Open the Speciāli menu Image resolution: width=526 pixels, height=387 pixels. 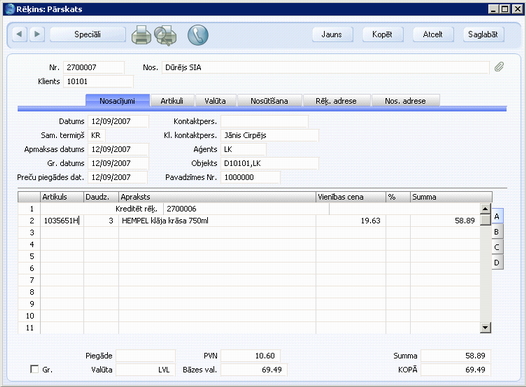(x=88, y=34)
